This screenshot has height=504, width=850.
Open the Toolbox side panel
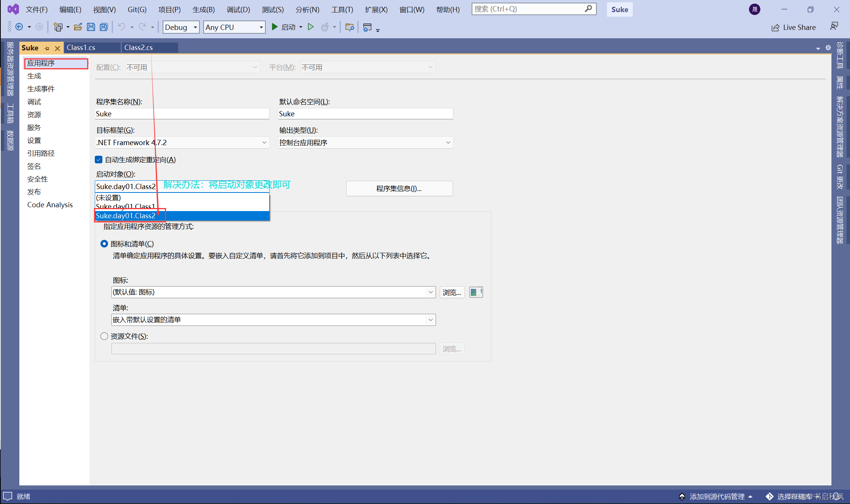pyautogui.click(x=10, y=113)
